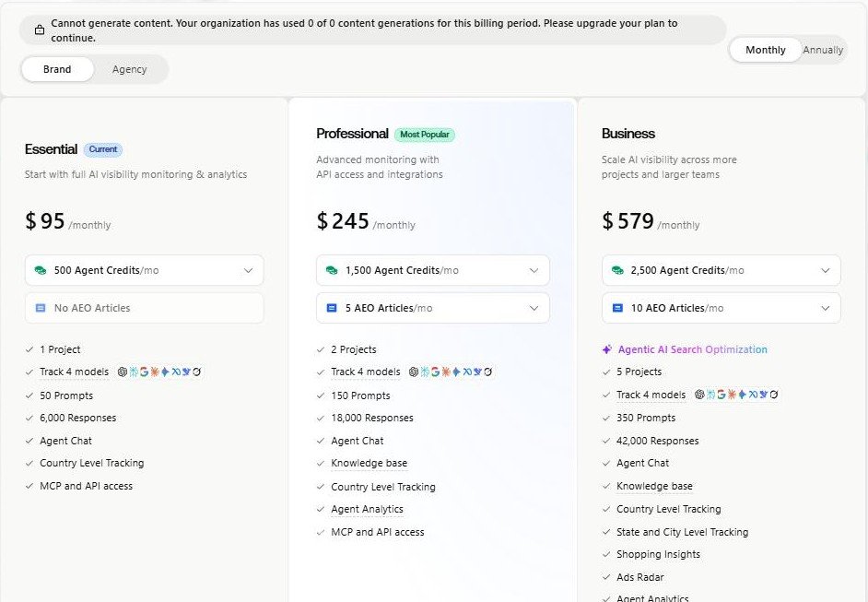Click the green credits icon beside 2,500 Agent Credits

point(617,270)
